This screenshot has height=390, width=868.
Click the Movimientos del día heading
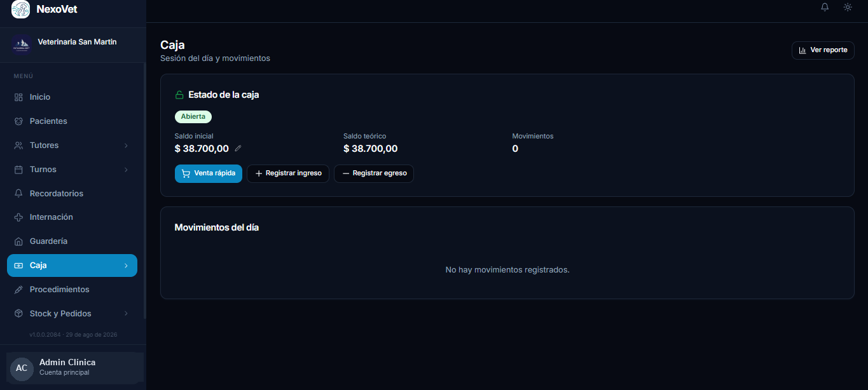coord(217,227)
